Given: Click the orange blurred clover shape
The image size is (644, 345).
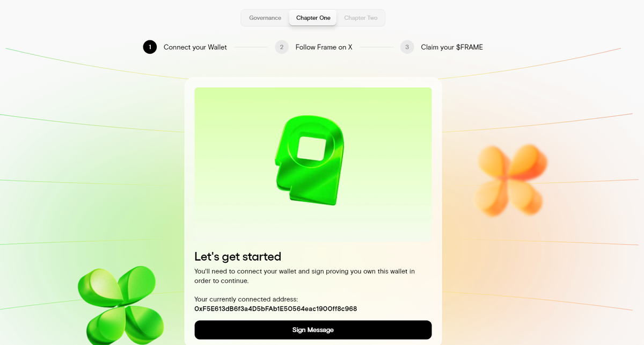Looking at the screenshot, I should click(x=511, y=180).
